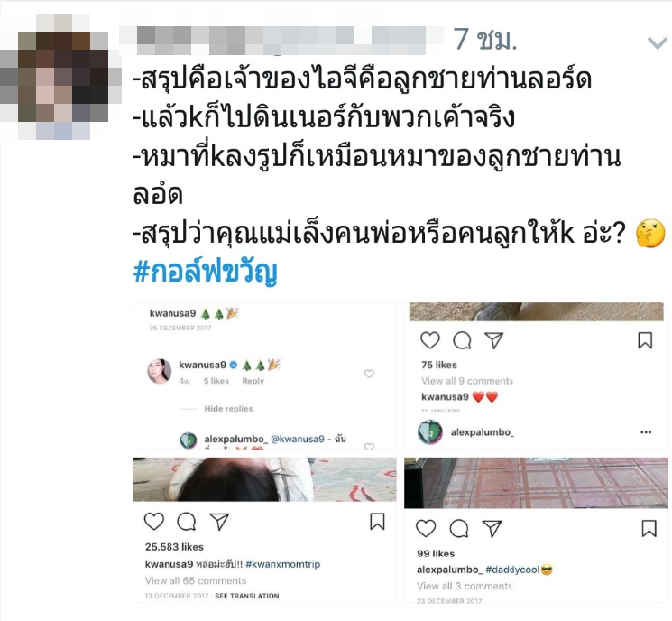
Task: Share the kwanxmomtrip post via paper plane
Action: click(x=219, y=522)
